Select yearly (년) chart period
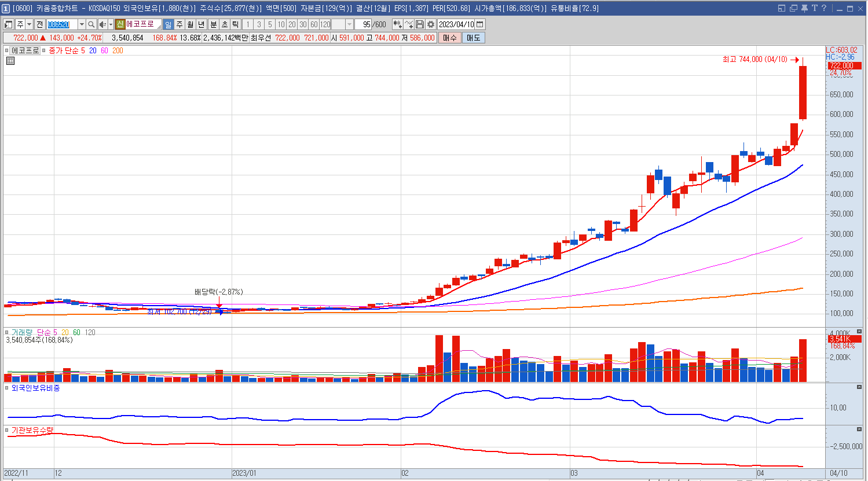Viewport: 868px width, 481px height. pyautogui.click(x=201, y=24)
